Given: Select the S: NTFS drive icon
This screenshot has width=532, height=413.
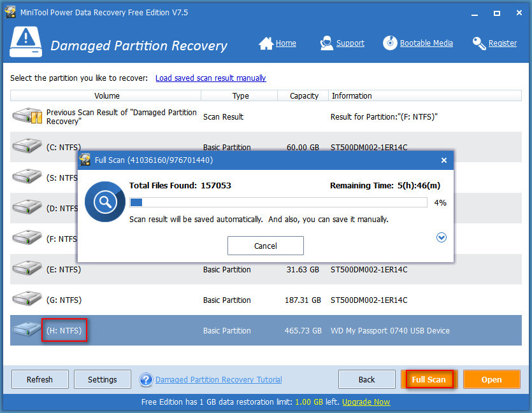Looking at the screenshot, I should pyautogui.click(x=27, y=176).
